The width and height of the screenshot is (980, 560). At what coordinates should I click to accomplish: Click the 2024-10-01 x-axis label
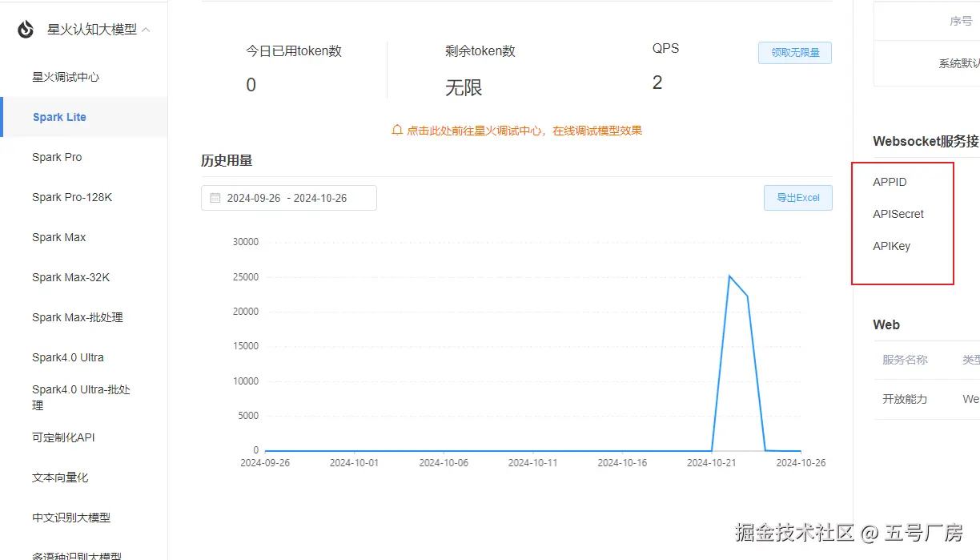click(x=354, y=462)
